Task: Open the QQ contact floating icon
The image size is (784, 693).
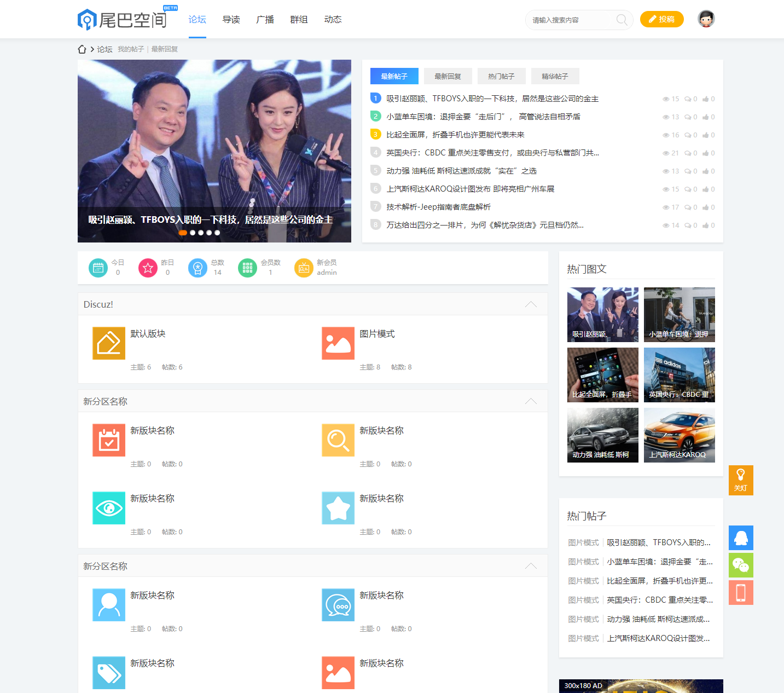Action: tap(741, 538)
